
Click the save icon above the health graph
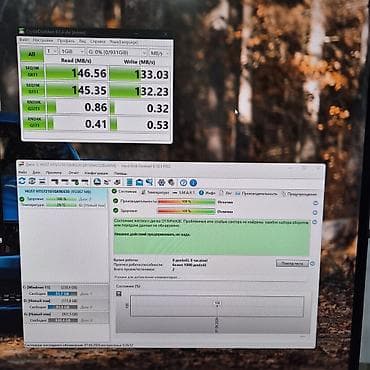(119, 294)
